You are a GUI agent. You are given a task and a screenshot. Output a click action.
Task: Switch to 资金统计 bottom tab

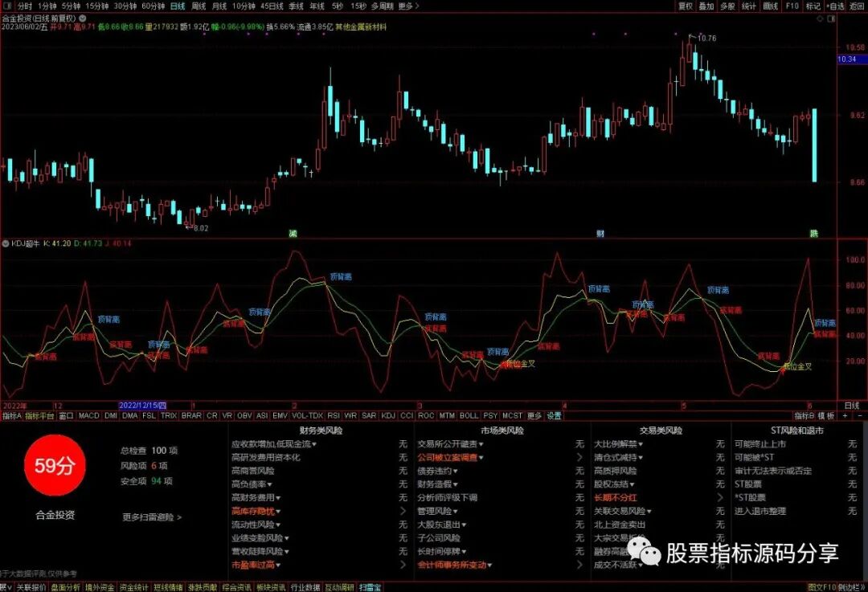(x=134, y=587)
